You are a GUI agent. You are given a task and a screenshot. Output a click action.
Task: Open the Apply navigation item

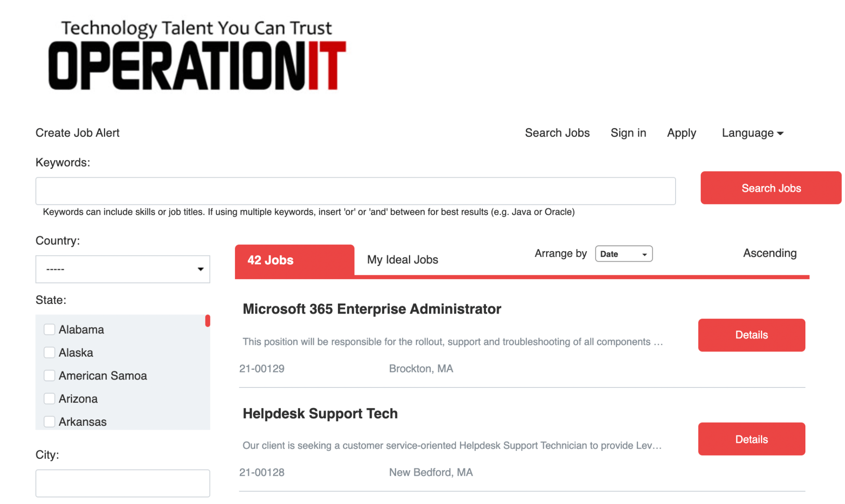point(682,133)
